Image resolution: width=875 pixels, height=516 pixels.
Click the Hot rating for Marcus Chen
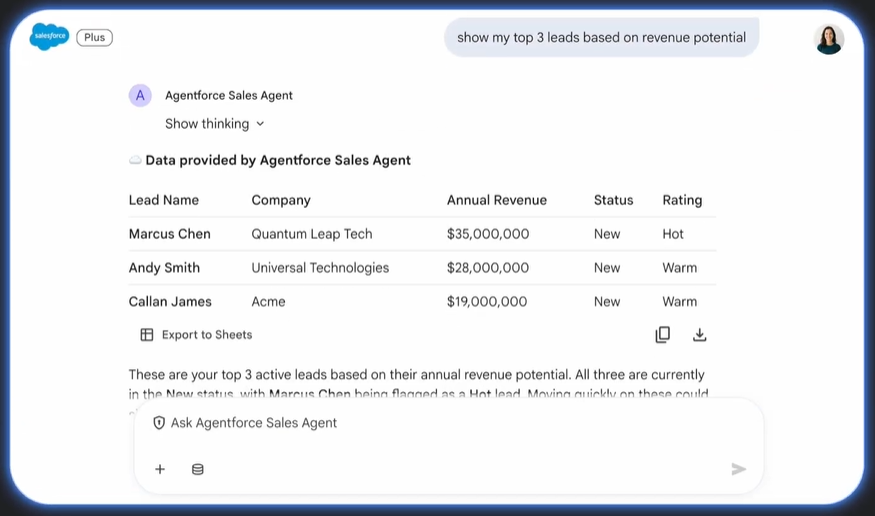pos(673,234)
